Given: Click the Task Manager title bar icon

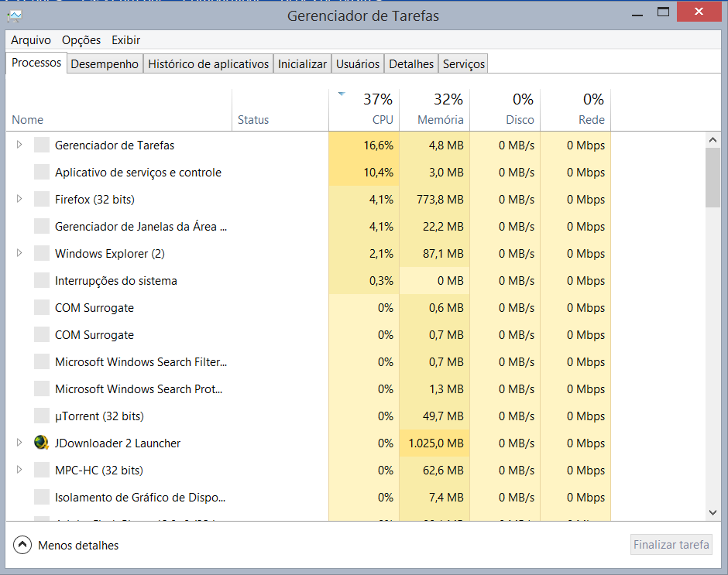Looking at the screenshot, I should (15, 17).
